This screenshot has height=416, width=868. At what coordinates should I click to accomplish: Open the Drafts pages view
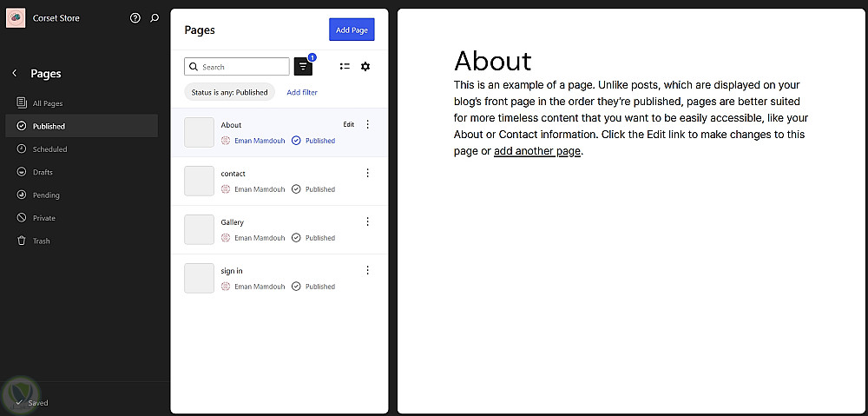(x=43, y=172)
